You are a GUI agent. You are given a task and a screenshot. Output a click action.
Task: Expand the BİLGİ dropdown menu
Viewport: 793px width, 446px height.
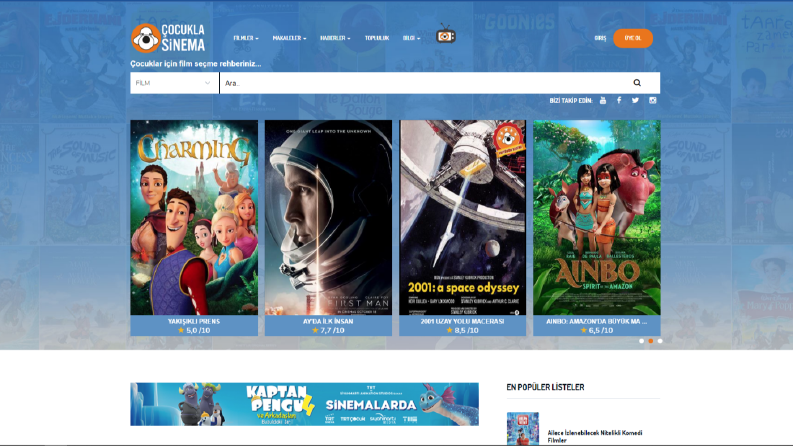click(x=411, y=38)
